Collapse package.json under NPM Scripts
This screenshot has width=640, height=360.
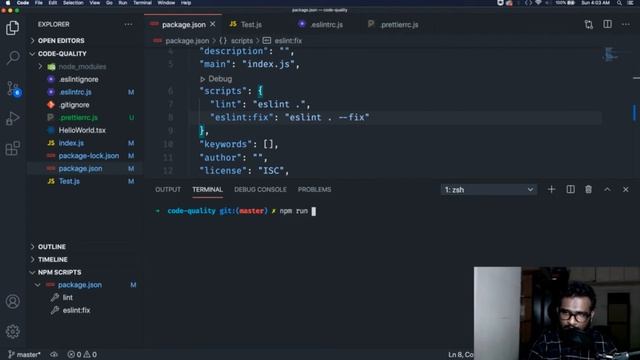click(x=38, y=285)
